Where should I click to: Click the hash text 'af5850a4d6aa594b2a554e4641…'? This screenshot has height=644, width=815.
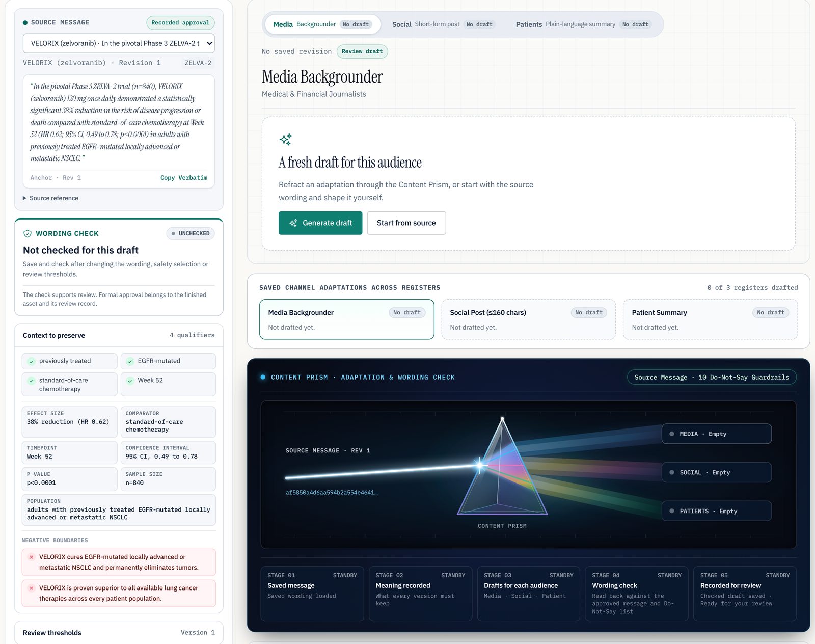[x=332, y=493]
